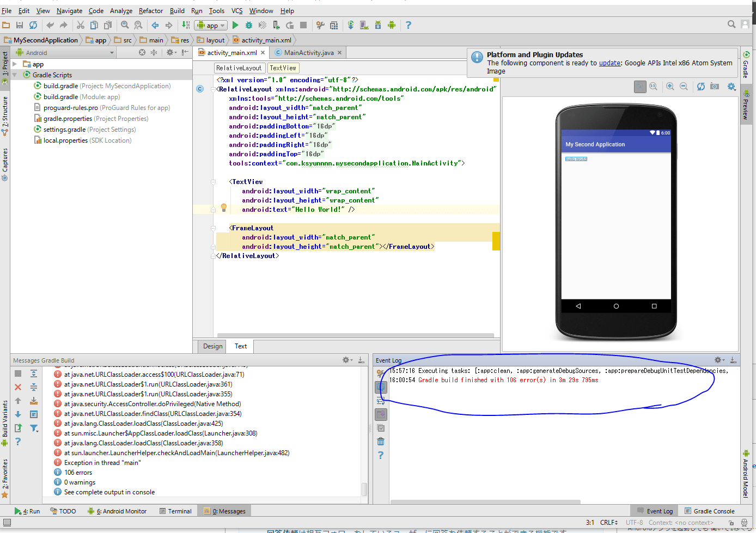Click Search Everywhere magnifier at top right
The height and width of the screenshot is (533, 756).
pos(731,24)
